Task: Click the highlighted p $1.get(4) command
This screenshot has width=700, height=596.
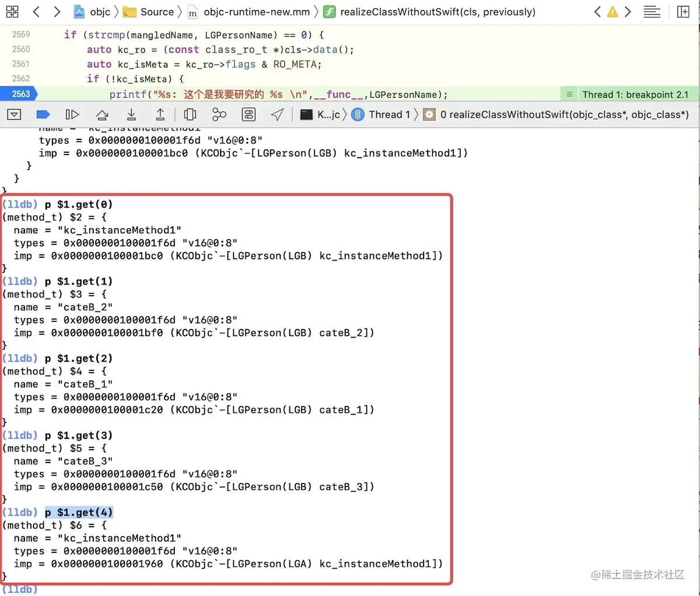Action: tap(79, 513)
